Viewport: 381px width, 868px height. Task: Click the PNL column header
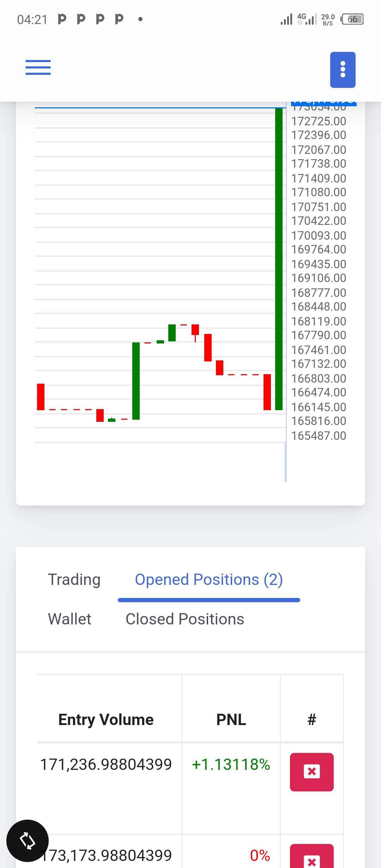(231, 719)
